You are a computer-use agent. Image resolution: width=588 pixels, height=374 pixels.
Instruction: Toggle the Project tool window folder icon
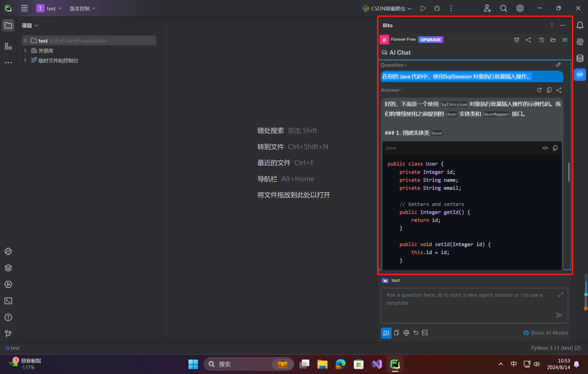pyautogui.click(x=8, y=25)
